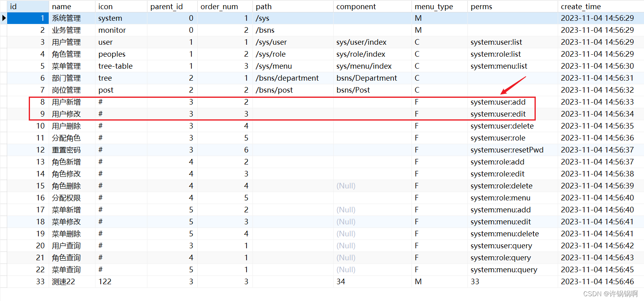The width and height of the screenshot is (644, 301).
Task: Select the name cell '菜单管理'
Action: 72,66
